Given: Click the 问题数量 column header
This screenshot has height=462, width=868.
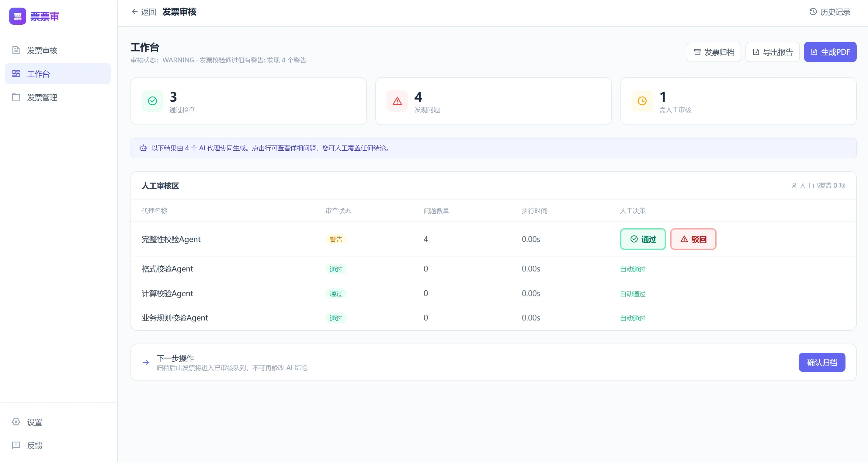Looking at the screenshot, I should pos(436,211).
